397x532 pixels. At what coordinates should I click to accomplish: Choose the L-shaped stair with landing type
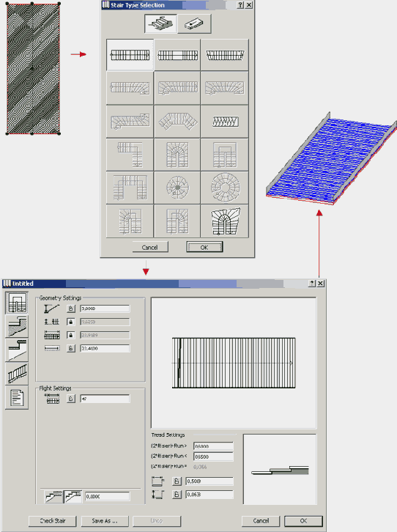point(130,155)
